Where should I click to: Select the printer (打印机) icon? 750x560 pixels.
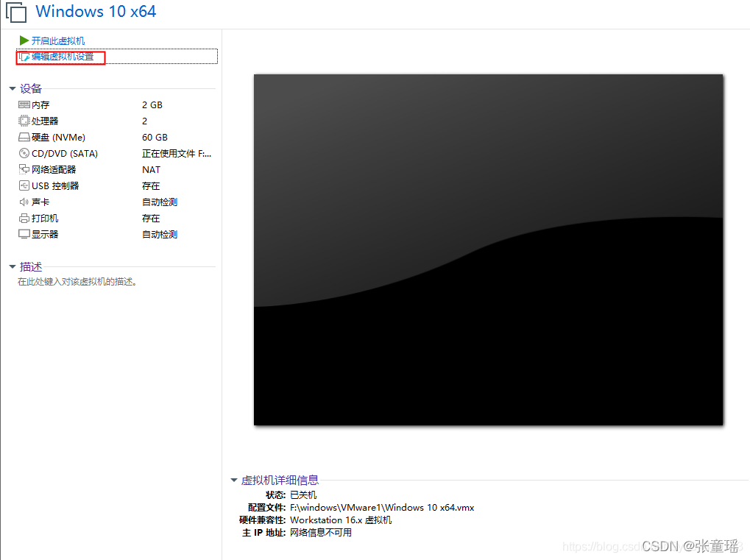tap(24, 218)
